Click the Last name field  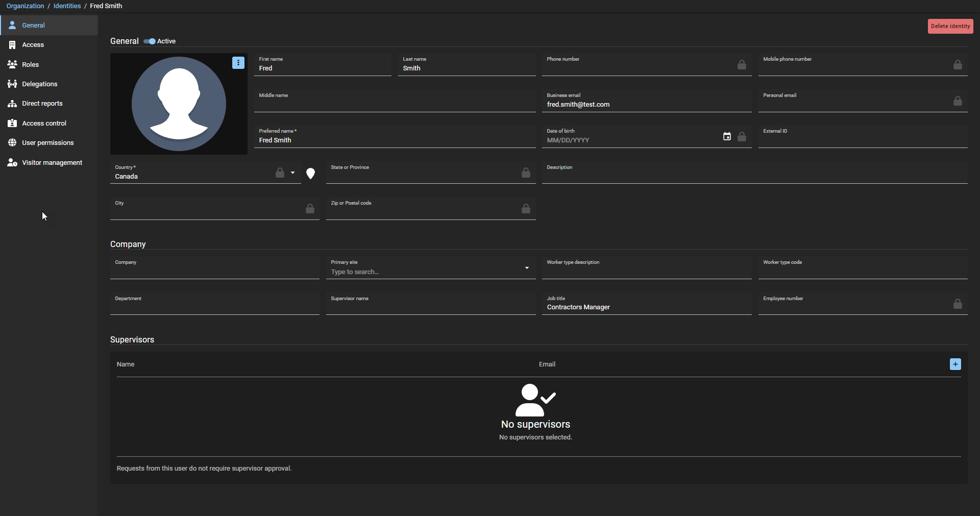pos(467,65)
